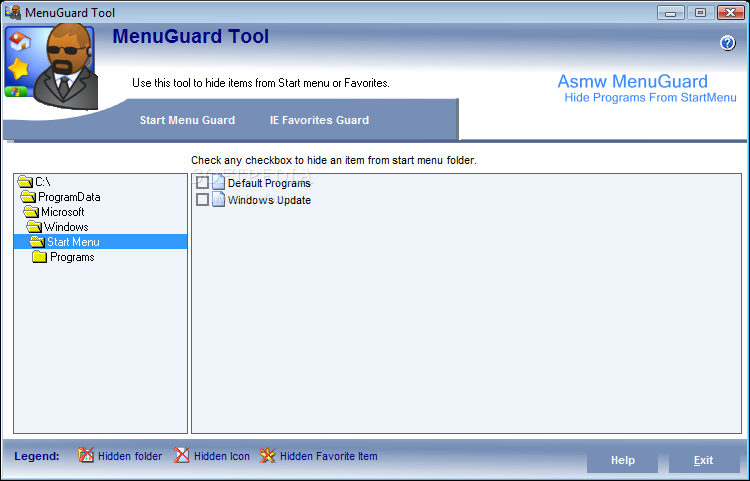The width and height of the screenshot is (750, 481).
Task: Check the Windows Update checkbox
Action: pyautogui.click(x=202, y=199)
